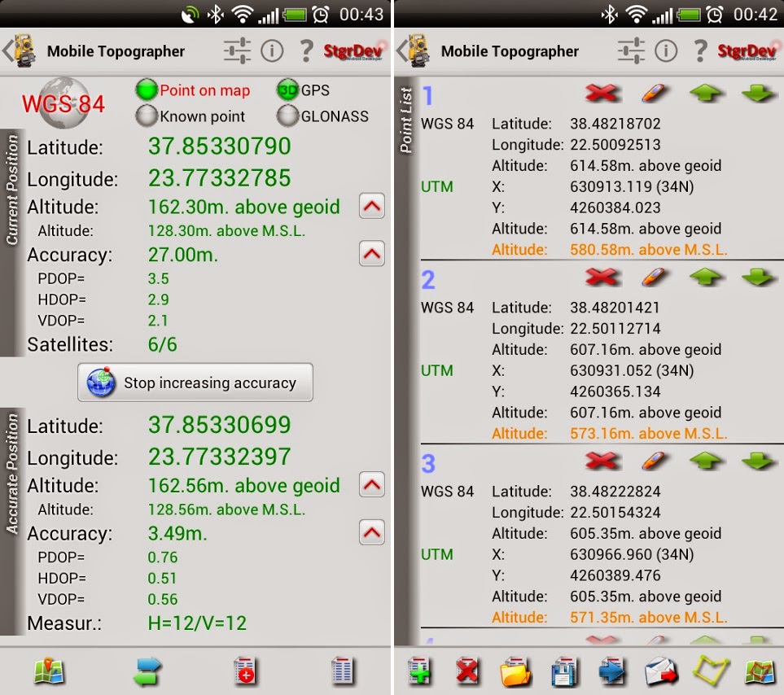Tap Wi-Fi icon in right status bar

637,15
